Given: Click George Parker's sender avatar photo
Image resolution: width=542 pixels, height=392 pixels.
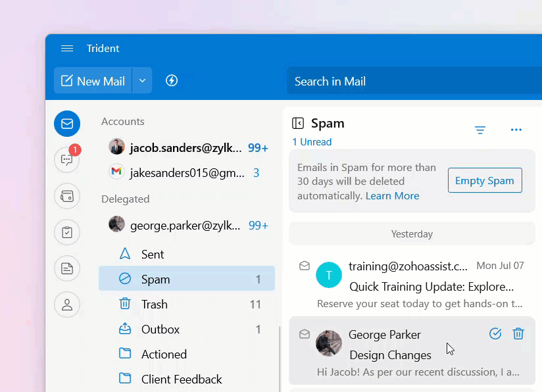Looking at the screenshot, I should click(x=329, y=343).
